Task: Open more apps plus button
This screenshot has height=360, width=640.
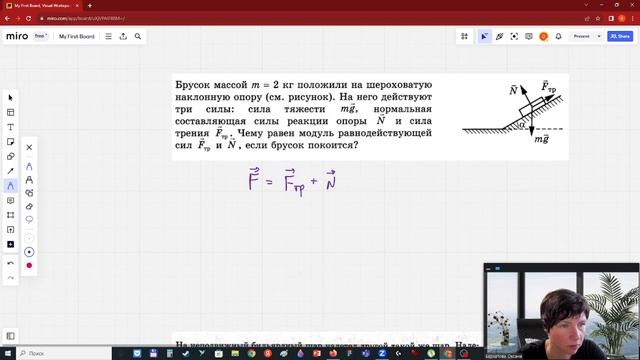Action: pyautogui.click(x=11, y=244)
